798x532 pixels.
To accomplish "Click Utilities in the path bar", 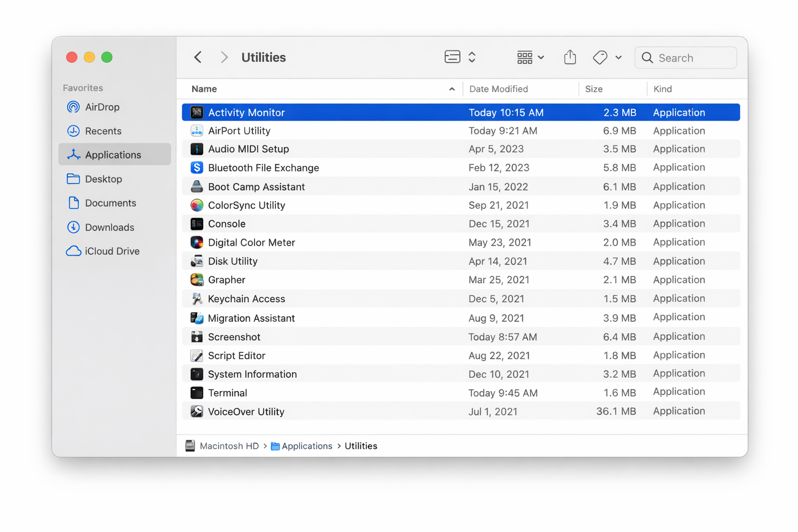I will click(361, 446).
